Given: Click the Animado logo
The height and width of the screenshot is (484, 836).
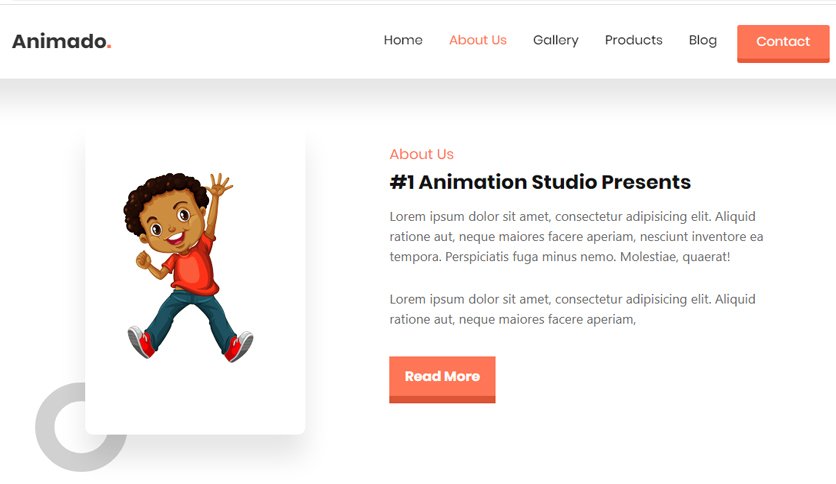Looking at the screenshot, I should click(61, 41).
